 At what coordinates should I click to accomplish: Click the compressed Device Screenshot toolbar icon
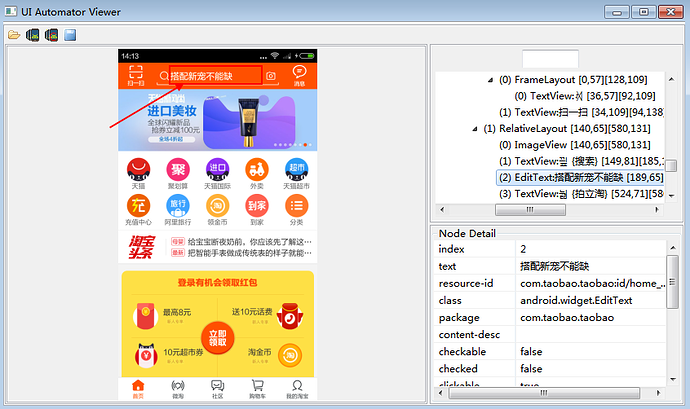coord(51,35)
